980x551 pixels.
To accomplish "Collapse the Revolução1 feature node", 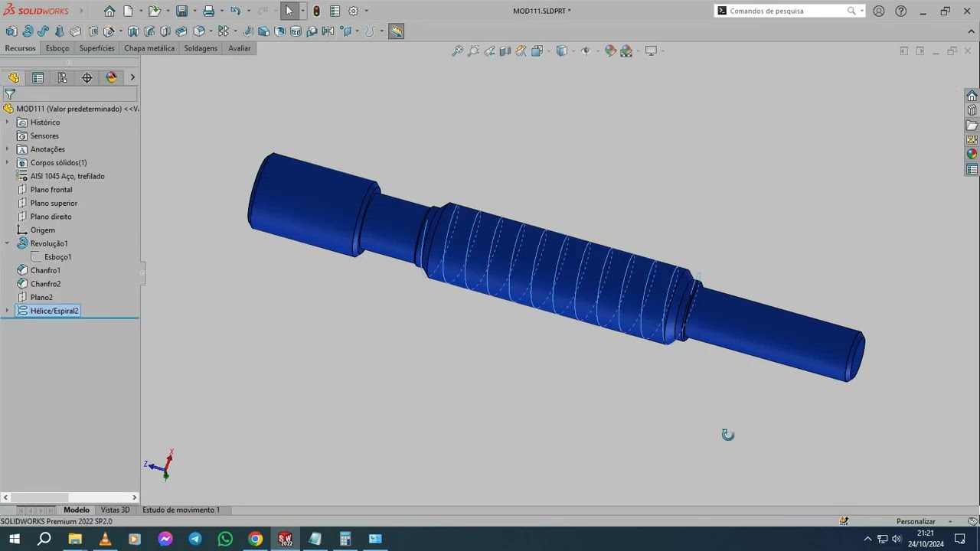I will click(x=8, y=243).
